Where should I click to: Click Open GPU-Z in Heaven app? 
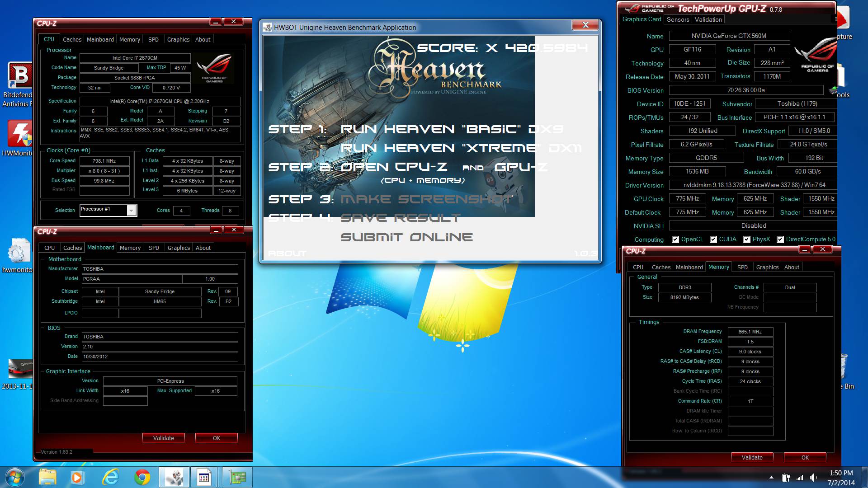click(x=521, y=167)
